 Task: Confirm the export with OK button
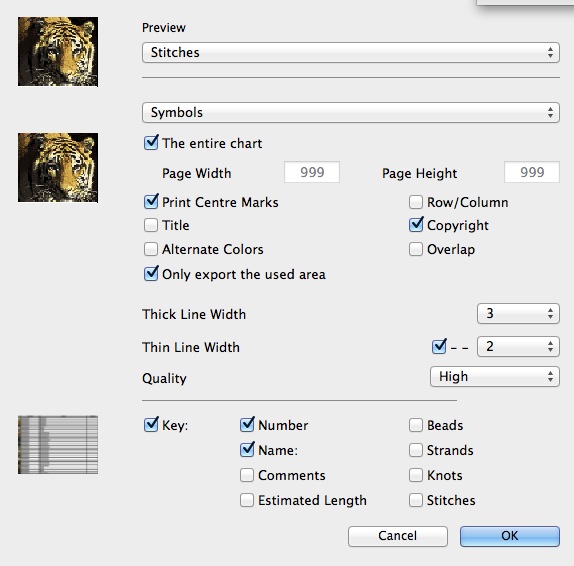point(510,536)
